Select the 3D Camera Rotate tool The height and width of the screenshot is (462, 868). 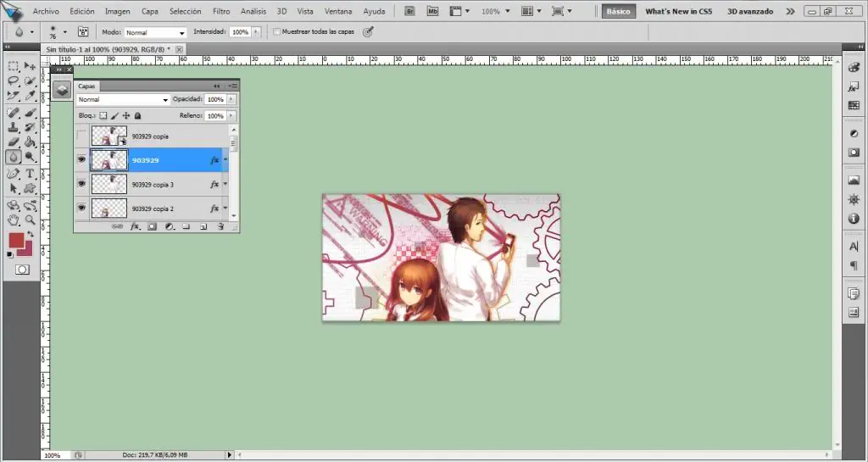pos(30,206)
